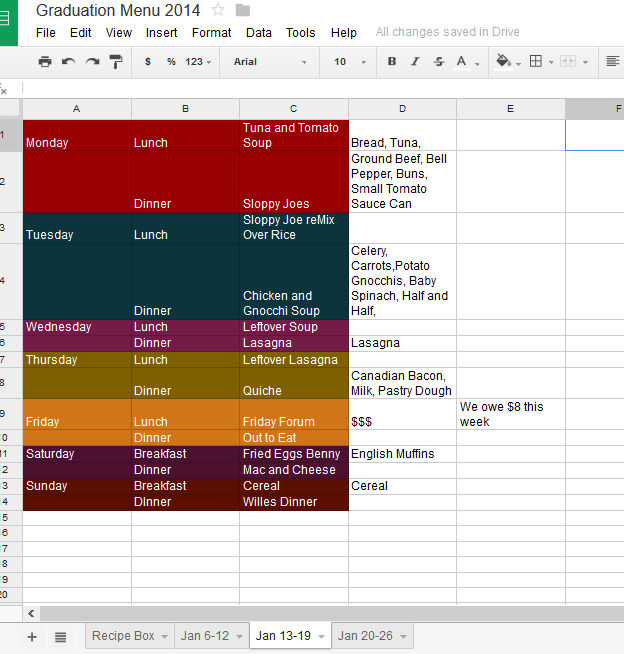Move document to folder icon
The image size is (624, 654).
point(243,10)
